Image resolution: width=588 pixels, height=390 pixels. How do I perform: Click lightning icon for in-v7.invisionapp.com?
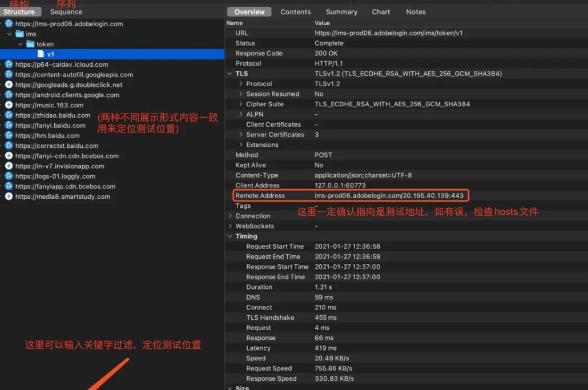click(x=9, y=166)
